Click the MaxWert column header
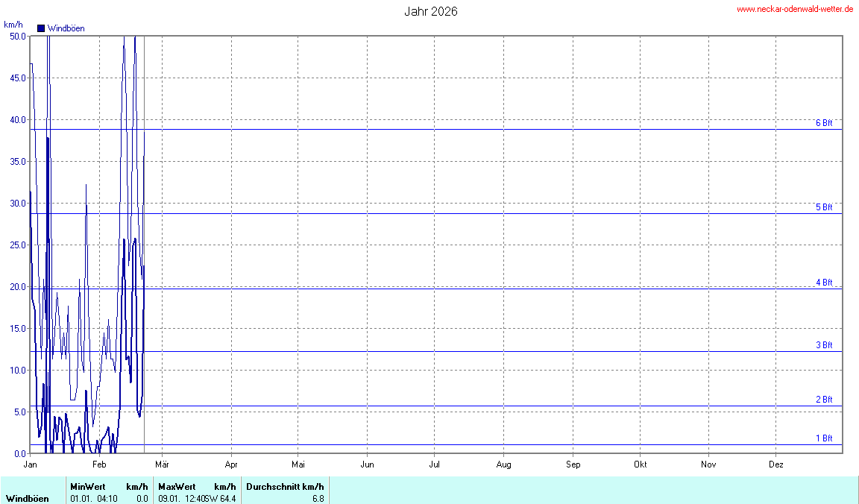859x504 pixels. [176, 487]
